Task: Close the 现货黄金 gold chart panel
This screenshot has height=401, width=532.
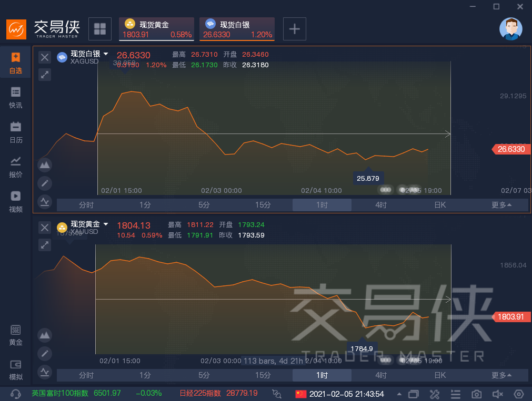Action: (44, 228)
